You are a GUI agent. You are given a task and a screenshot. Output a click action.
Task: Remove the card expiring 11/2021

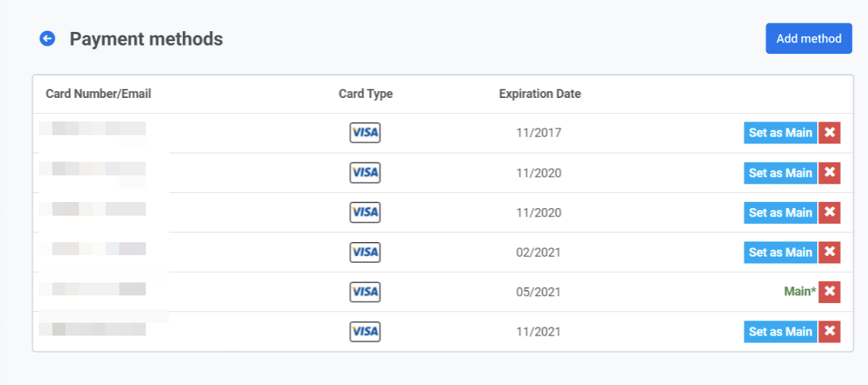coord(829,332)
